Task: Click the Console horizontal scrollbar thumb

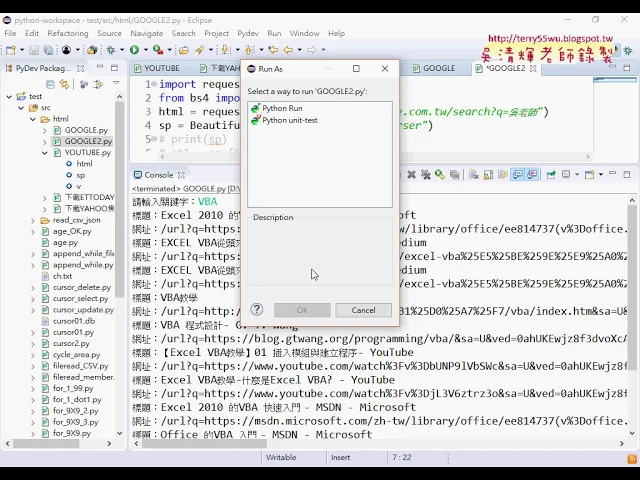Action: click(x=204, y=443)
